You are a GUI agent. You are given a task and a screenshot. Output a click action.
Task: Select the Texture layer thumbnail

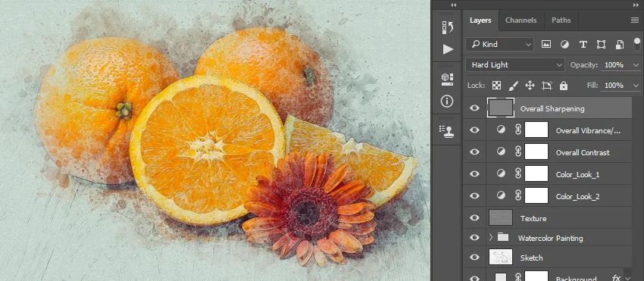coord(501,217)
